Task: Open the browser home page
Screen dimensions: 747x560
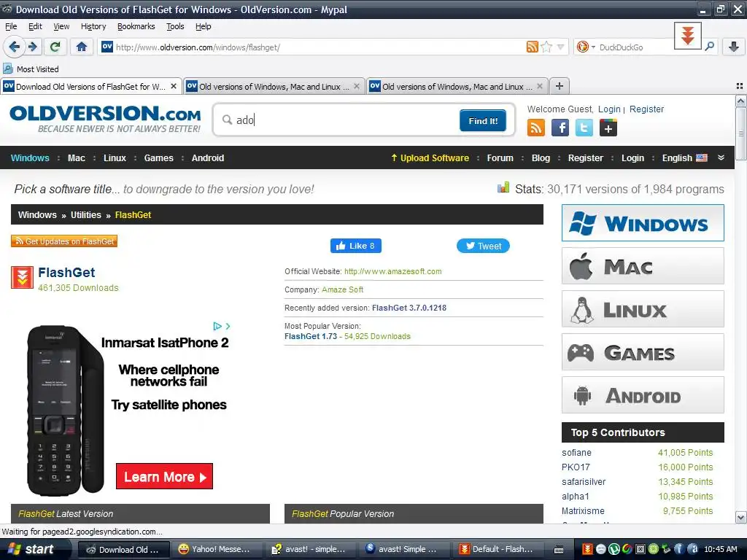Action: 82,47
